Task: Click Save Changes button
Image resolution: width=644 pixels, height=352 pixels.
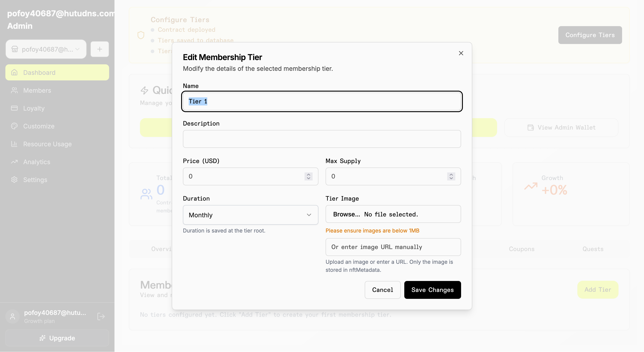Action: point(432,290)
